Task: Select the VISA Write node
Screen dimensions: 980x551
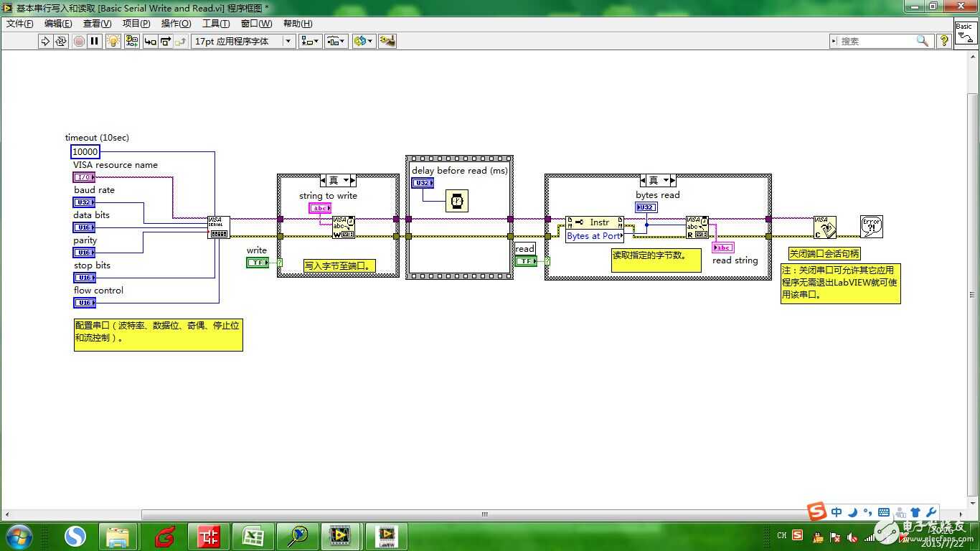Action: [343, 227]
